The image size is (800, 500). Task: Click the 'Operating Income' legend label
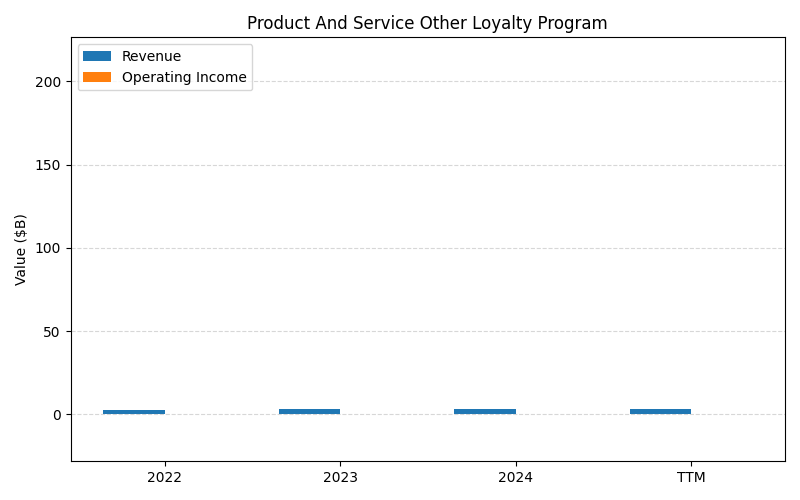pyautogui.click(x=184, y=78)
